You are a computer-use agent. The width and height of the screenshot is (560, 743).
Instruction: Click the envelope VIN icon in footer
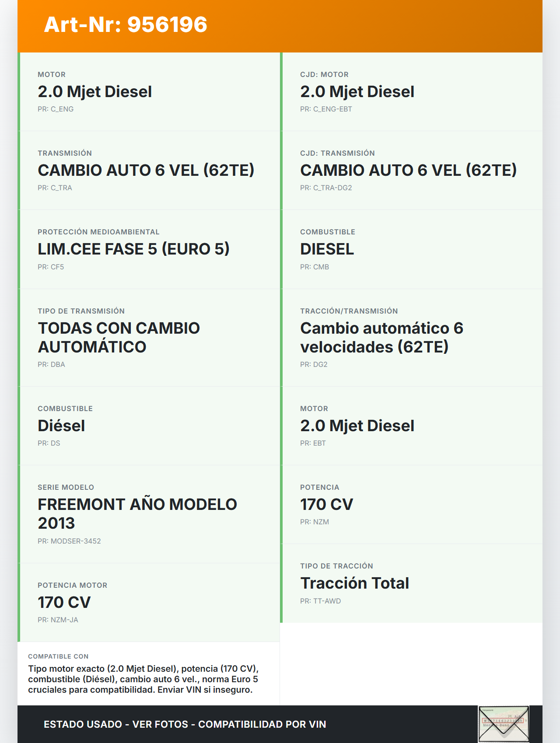[x=504, y=724]
